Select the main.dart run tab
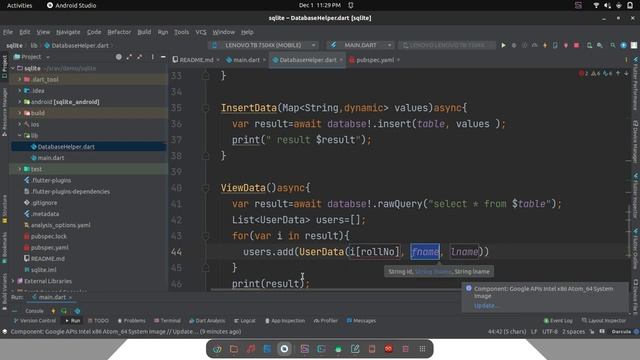 coord(52,298)
